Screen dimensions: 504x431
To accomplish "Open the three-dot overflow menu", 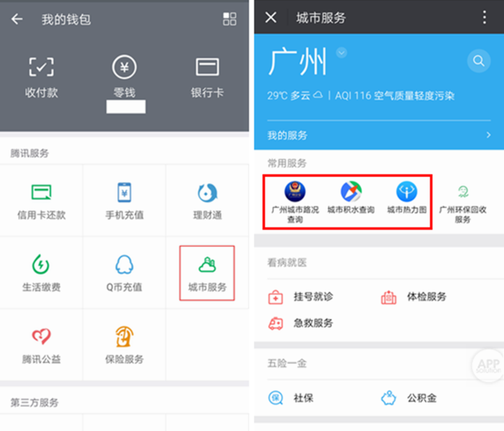I will click(x=484, y=17).
